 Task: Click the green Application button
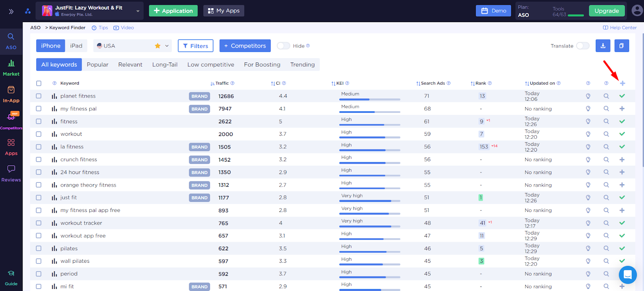(173, 11)
